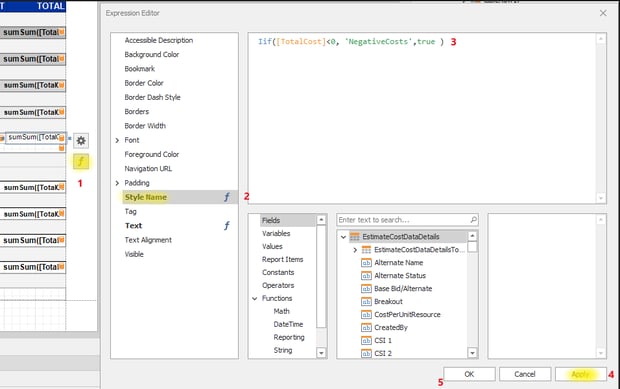Click the Cancel button
The height and width of the screenshot is (389, 620).
[x=525, y=374]
